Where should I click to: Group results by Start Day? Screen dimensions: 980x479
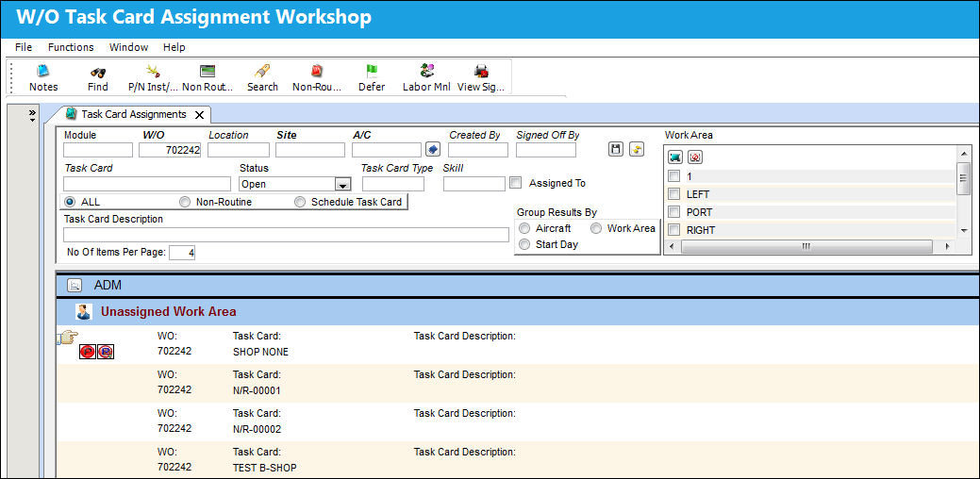point(524,244)
